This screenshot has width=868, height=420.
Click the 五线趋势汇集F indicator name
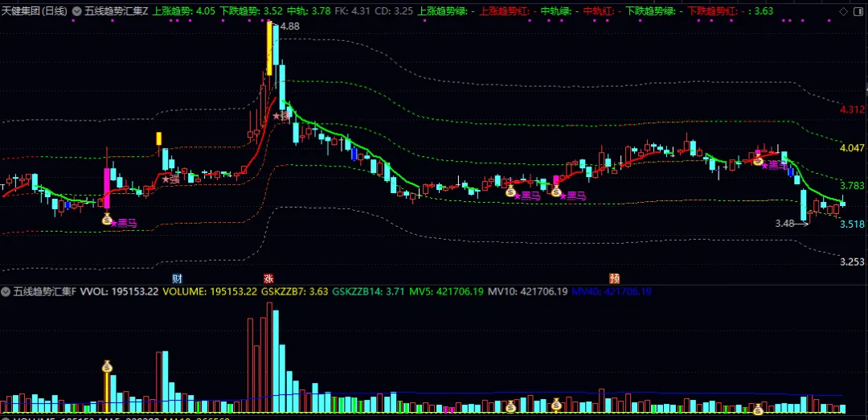click(x=45, y=291)
